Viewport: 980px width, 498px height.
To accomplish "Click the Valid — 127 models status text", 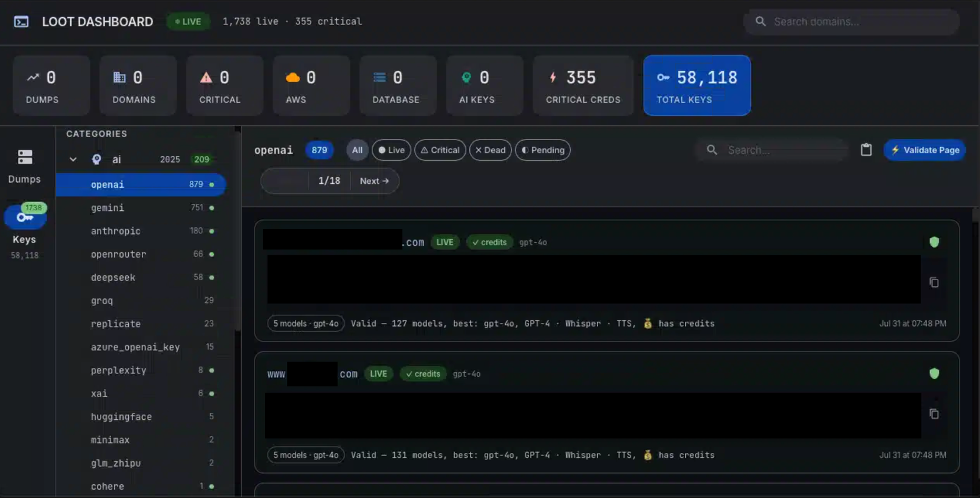I will (532, 323).
